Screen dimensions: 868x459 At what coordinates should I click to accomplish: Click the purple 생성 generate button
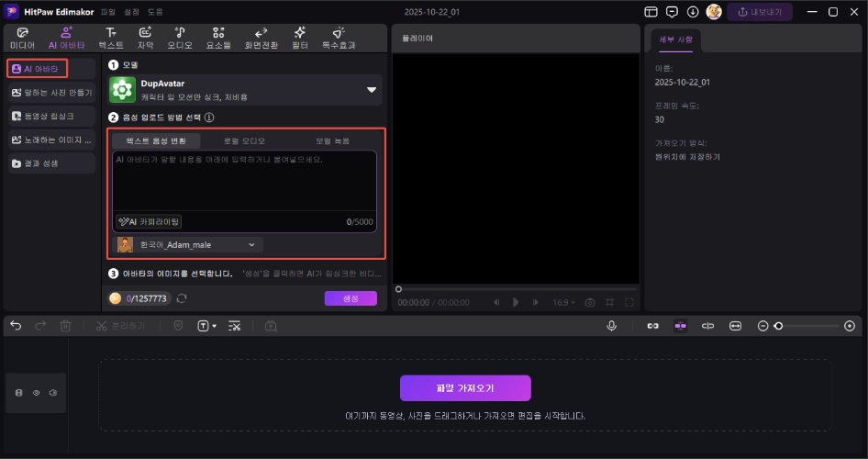351,298
